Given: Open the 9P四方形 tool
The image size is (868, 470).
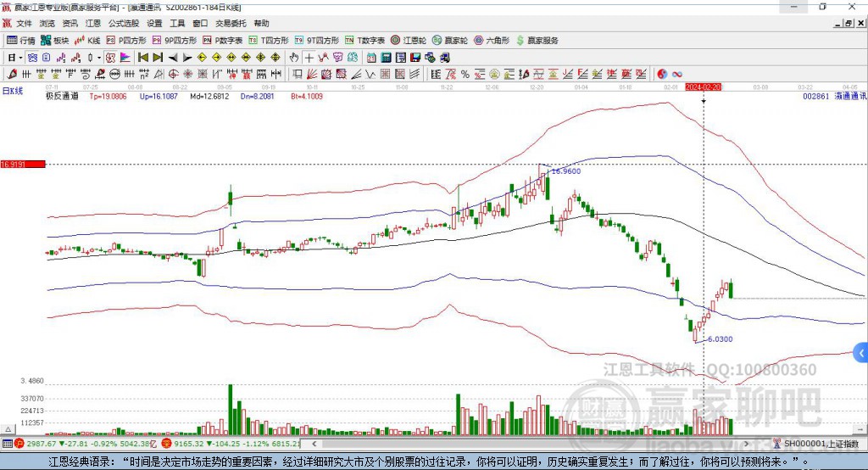Looking at the screenshot, I should (x=175, y=41).
